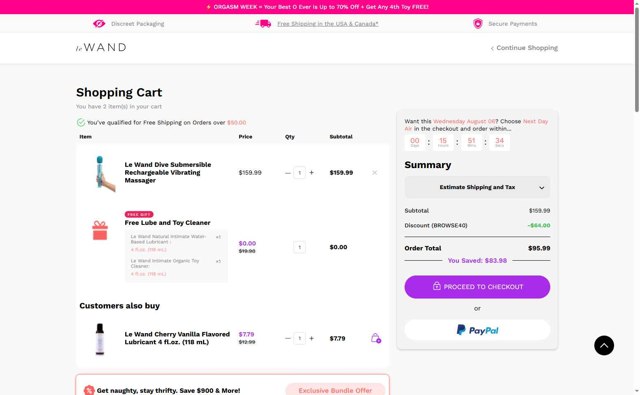Click the Le Wand logo
This screenshot has height=395, width=640.
(101, 47)
